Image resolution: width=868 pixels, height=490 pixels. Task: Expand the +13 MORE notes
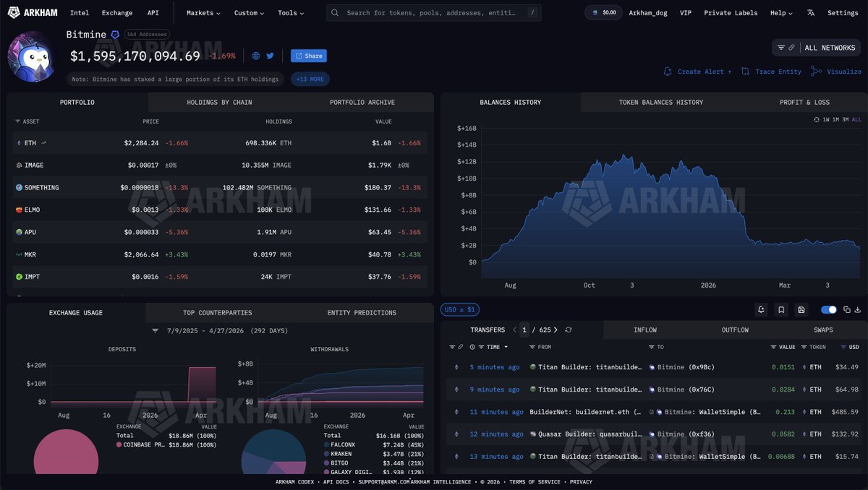(310, 79)
